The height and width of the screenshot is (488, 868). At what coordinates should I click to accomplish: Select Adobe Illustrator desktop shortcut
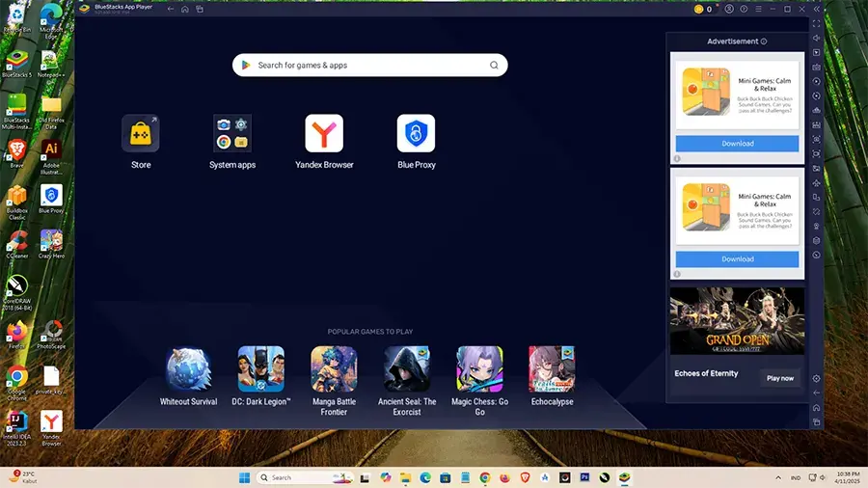pyautogui.click(x=51, y=156)
